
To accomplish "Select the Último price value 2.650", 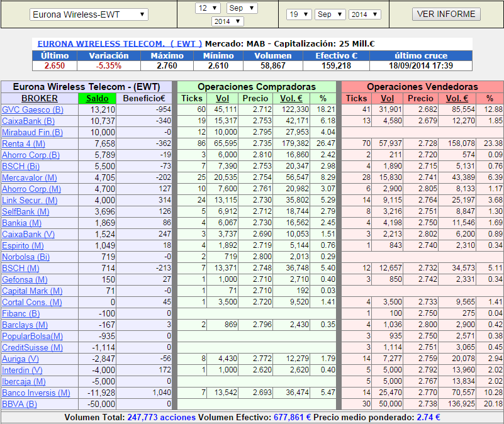I will coord(55,65).
